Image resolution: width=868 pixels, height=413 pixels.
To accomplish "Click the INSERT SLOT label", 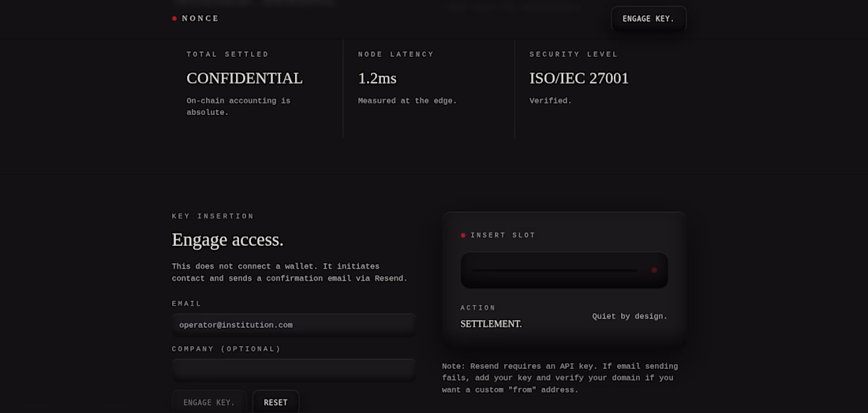I will 503,236.
